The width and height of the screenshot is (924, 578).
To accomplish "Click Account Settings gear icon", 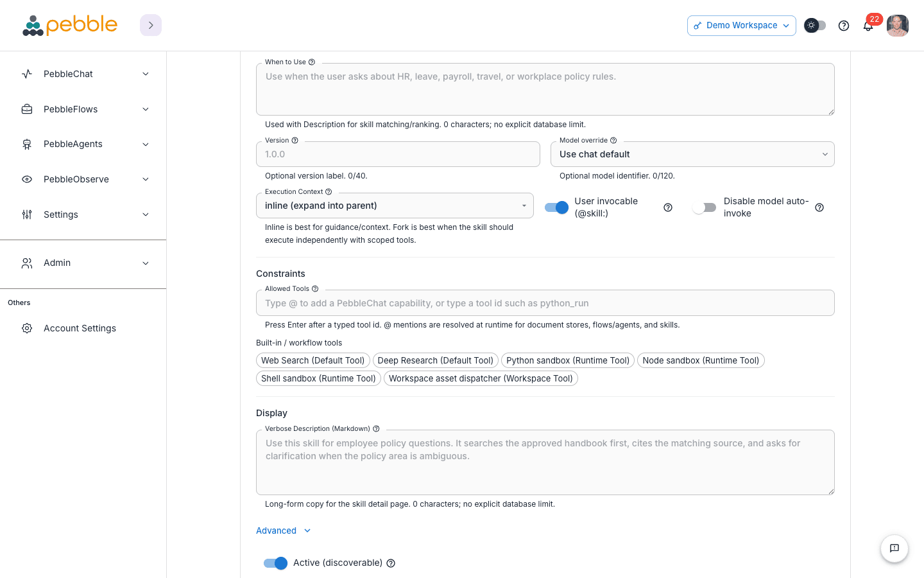I will (27, 328).
